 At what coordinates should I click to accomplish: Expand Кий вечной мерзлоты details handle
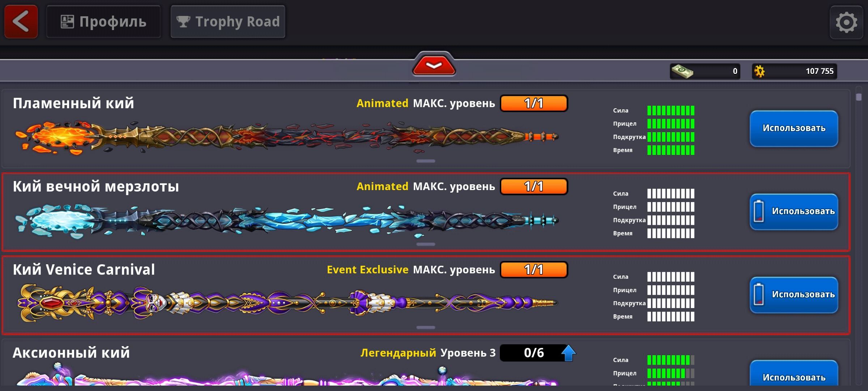tap(426, 244)
